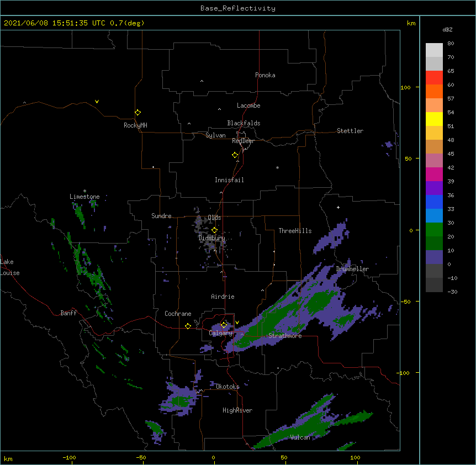The height and width of the screenshot is (465, 476).
Task: Click the Stettler city label
Action: (x=350, y=131)
